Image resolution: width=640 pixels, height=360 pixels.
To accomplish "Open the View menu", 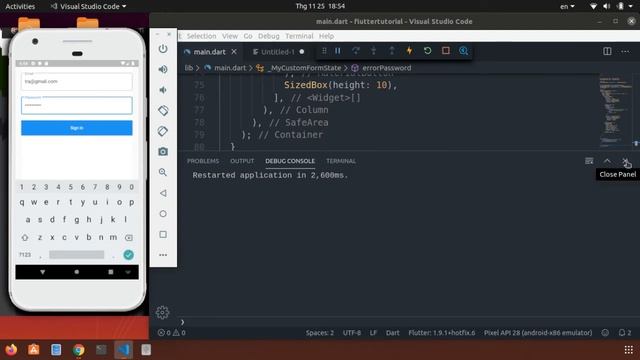I will click(x=230, y=36).
